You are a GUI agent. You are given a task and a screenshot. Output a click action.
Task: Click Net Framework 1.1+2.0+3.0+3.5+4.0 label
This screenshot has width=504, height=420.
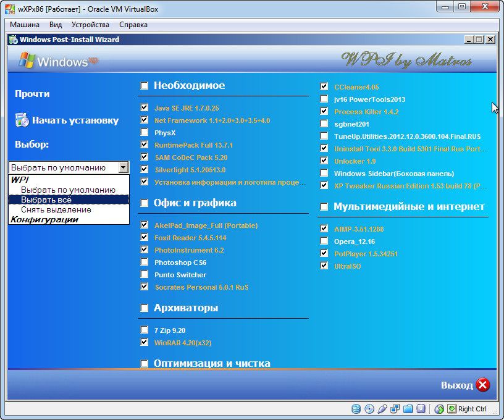click(x=212, y=120)
